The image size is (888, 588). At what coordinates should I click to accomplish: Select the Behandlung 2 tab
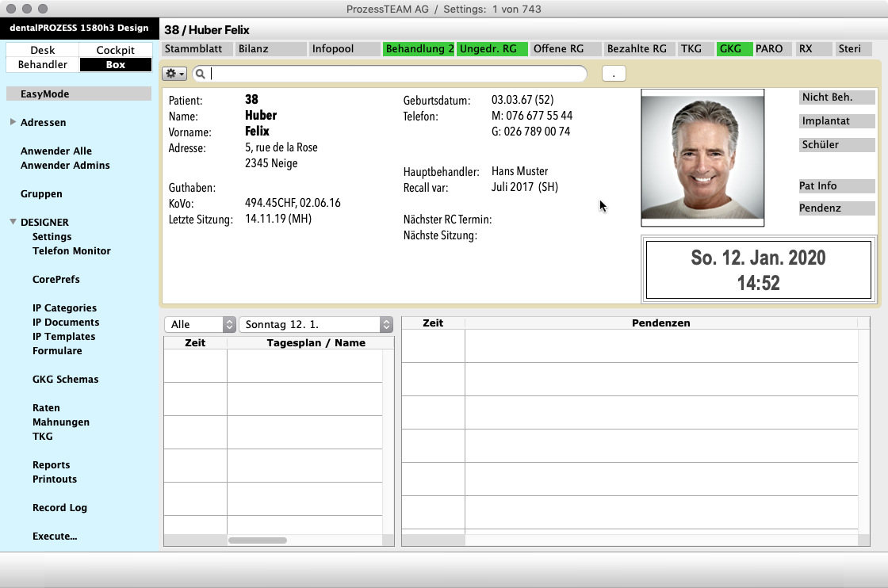(418, 48)
